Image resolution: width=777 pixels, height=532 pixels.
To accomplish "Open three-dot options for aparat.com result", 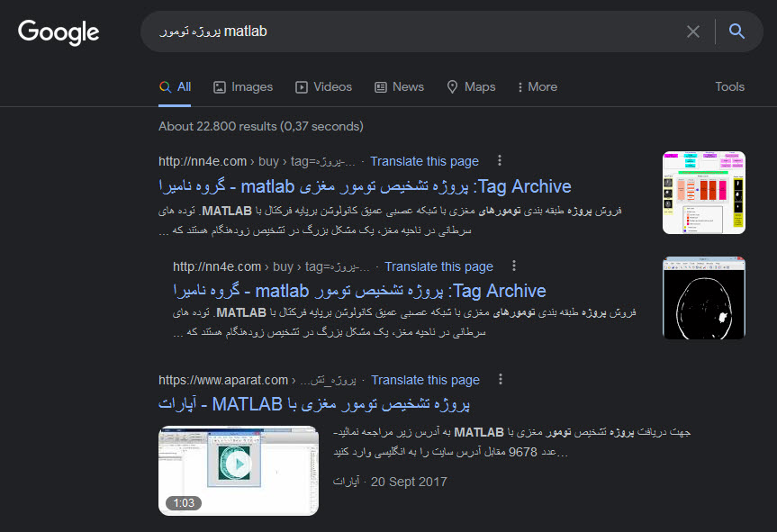I will [501, 380].
